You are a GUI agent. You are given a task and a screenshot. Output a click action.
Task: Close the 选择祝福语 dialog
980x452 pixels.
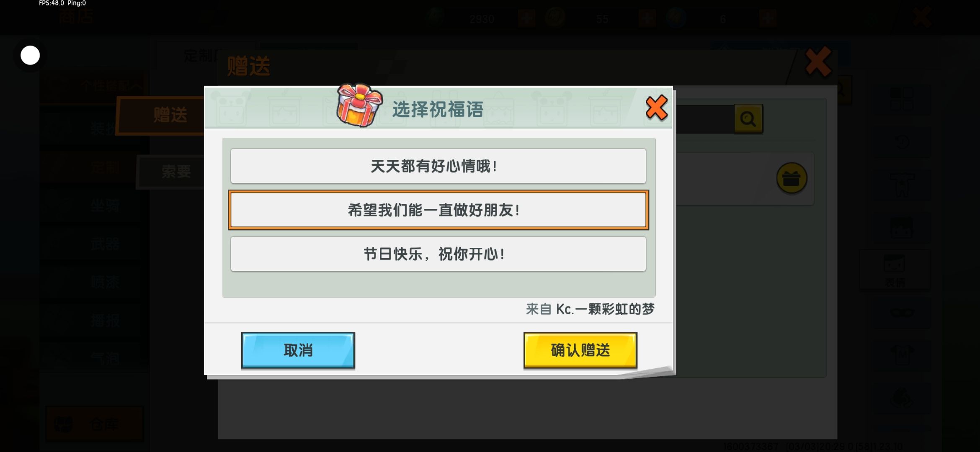[656, 108]
